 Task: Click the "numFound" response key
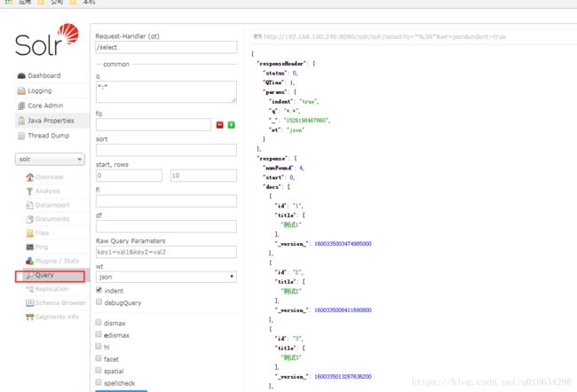pos(278,168)
